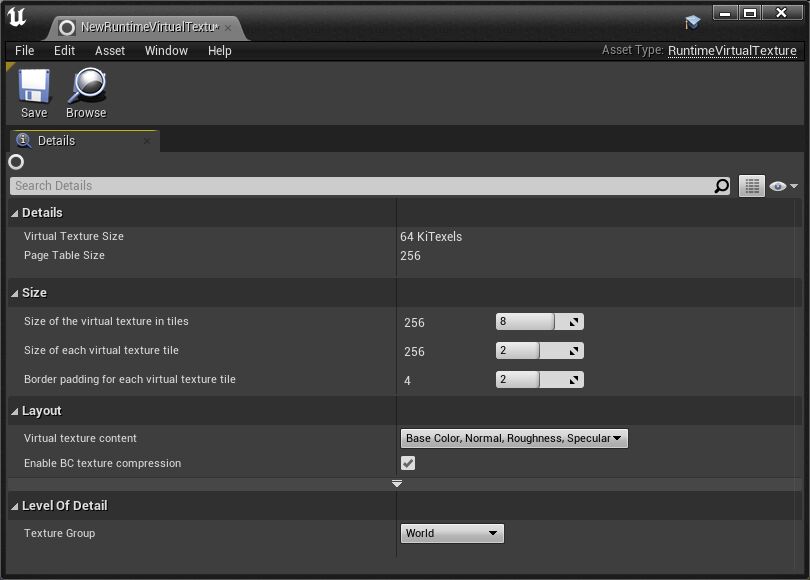The height and width of the screenshot is (580, 810).
Task: Minimize the editor window
Action: 725,13
